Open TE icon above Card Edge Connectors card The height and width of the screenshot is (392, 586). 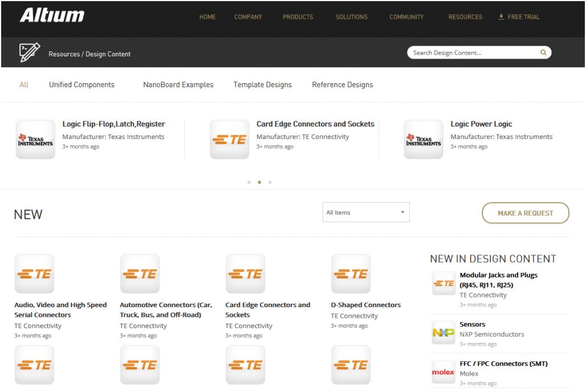[x=245, y=274]
